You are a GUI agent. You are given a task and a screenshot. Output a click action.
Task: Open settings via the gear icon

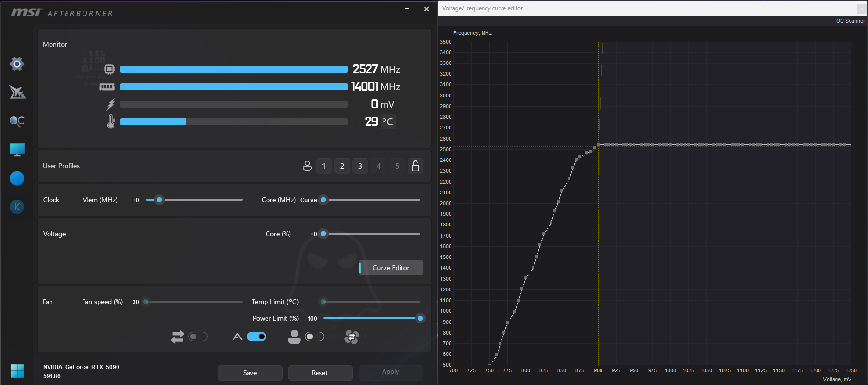[x=17, y=64]
